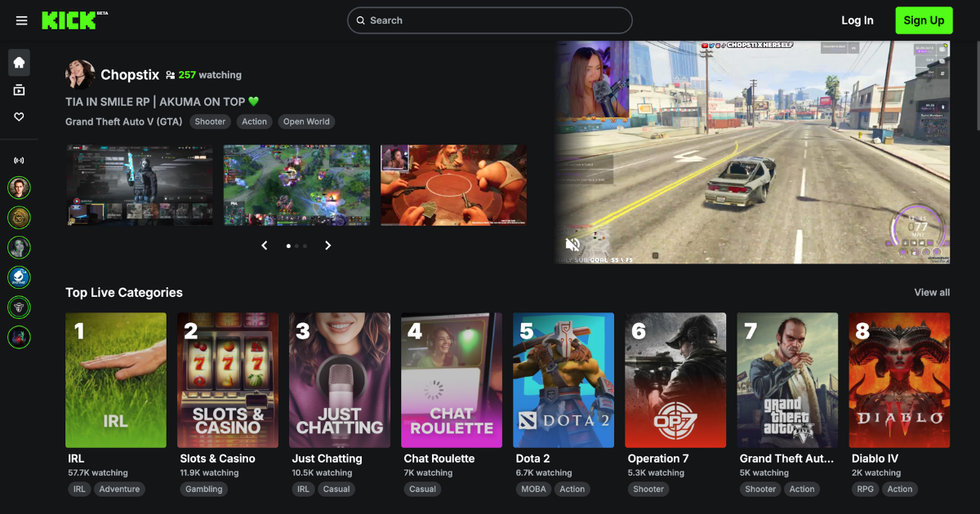Open the IRL category card

pos(116,380)
